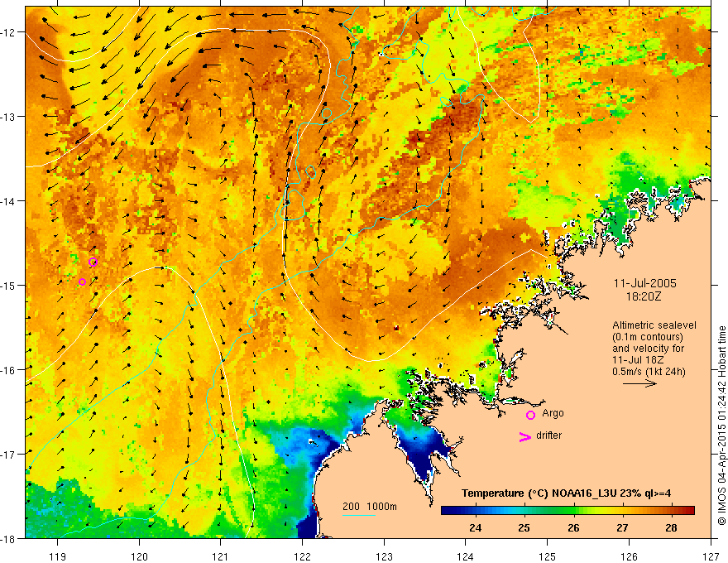The width and height of the screenshot is (728, 563).
Task: Click the 122 longitude axis label
Action: (302, 543)
